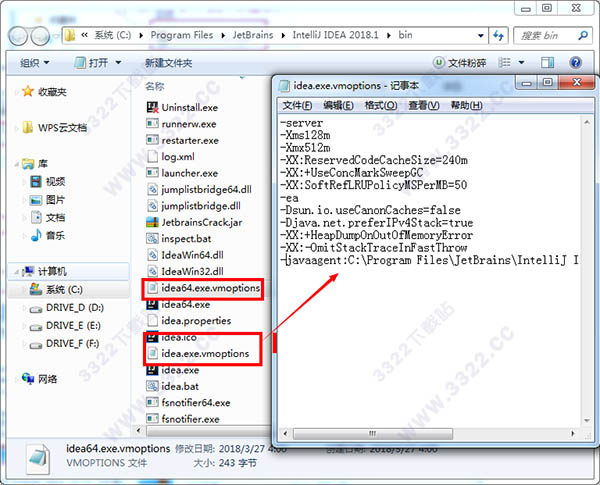Open the 音乐 library icon
The width and height of the screenshot is (600, 485).
tap(36, 235)
